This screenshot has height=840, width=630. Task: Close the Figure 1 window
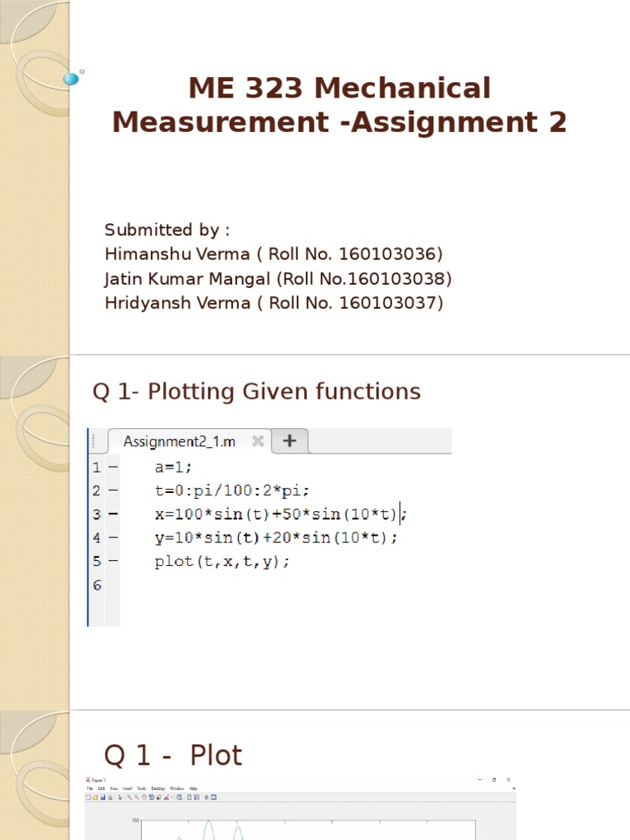509,780
